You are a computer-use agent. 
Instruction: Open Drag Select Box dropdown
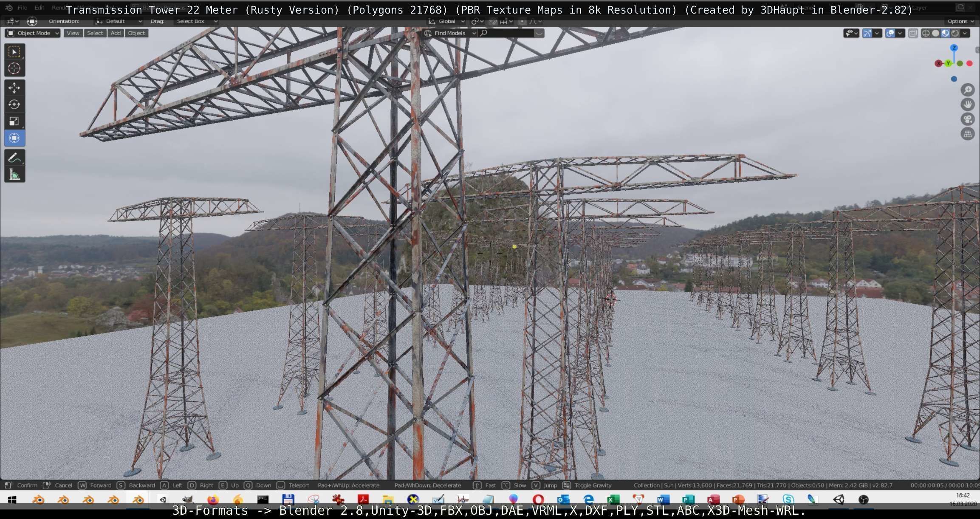click(196, 21)
